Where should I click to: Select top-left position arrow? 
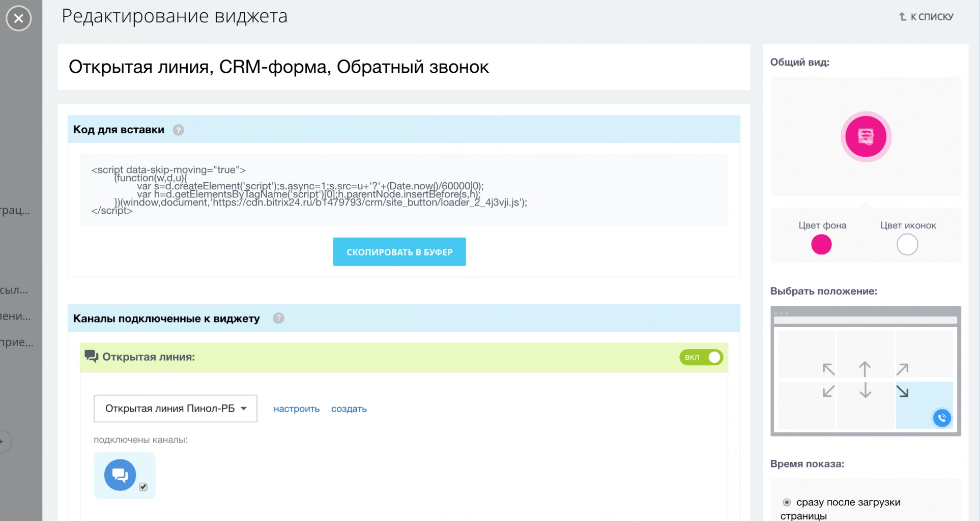pos(828,369)
